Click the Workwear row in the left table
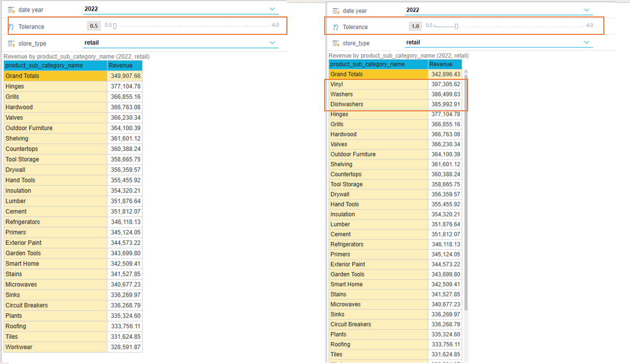Image resolution: width=630 pixels, height=364 pixels. [x=55, y=347]
